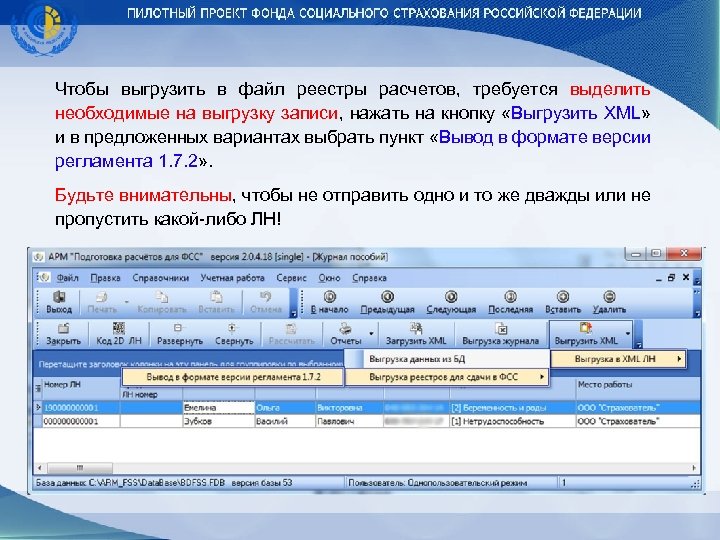Open the Файл menu

tap(68, 278)
